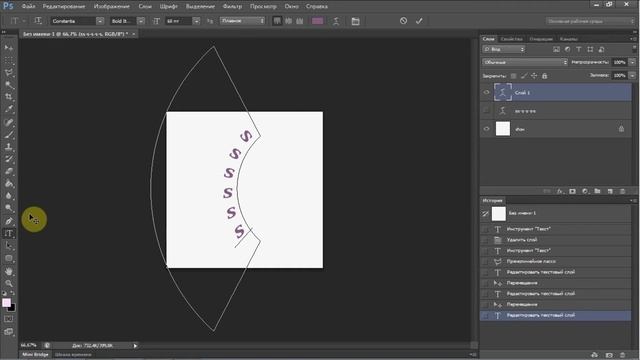Select the Paint Bucket tool
This screenshot has width=640, height=360.
(9, 184)
